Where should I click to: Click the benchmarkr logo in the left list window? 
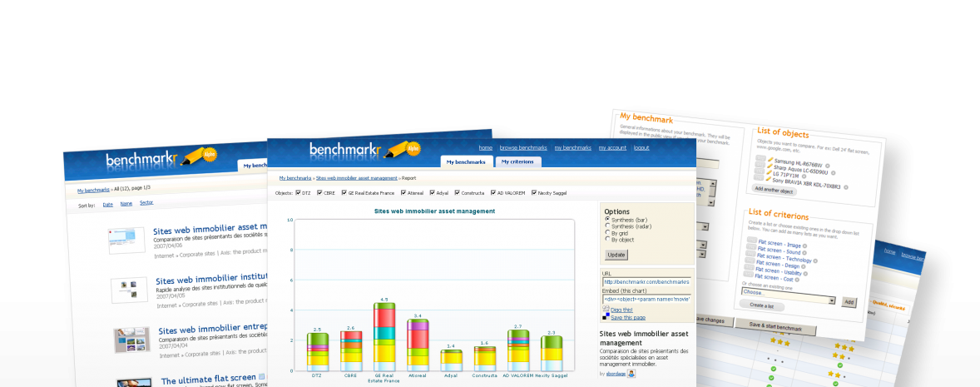(161, 160)
